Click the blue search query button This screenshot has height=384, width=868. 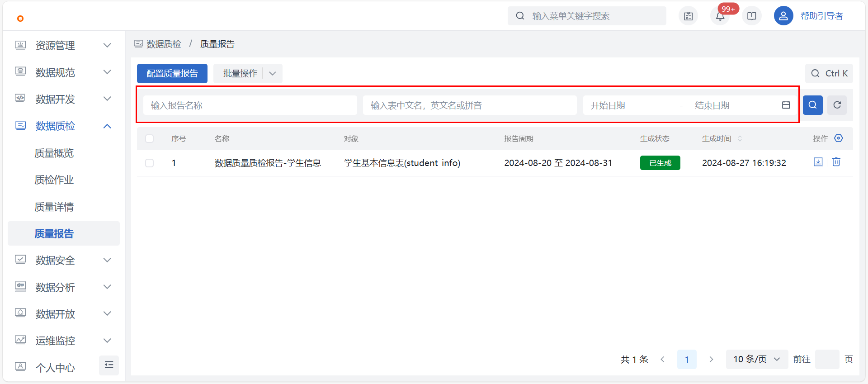click(x=812, y=105)
